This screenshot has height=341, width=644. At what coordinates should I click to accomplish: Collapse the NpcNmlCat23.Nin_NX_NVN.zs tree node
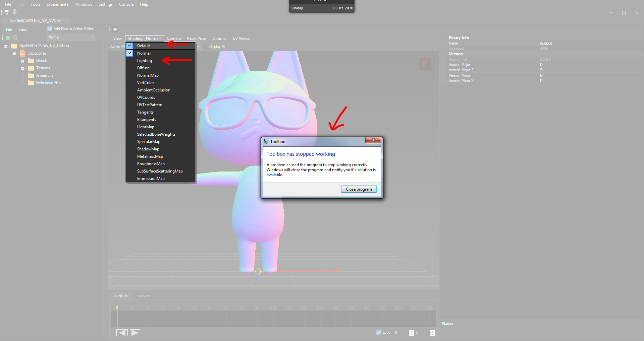coord(6,46)
